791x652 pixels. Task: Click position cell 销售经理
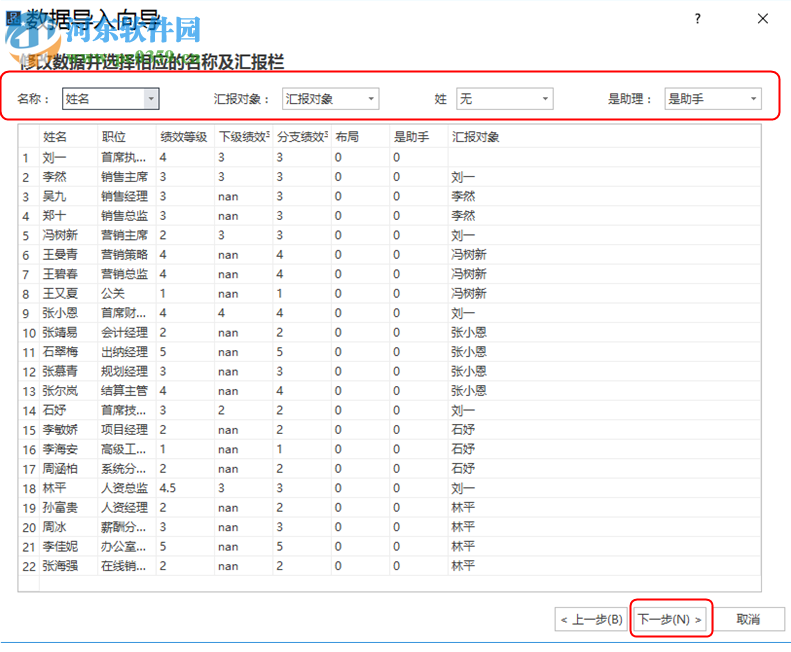[127, 196]
